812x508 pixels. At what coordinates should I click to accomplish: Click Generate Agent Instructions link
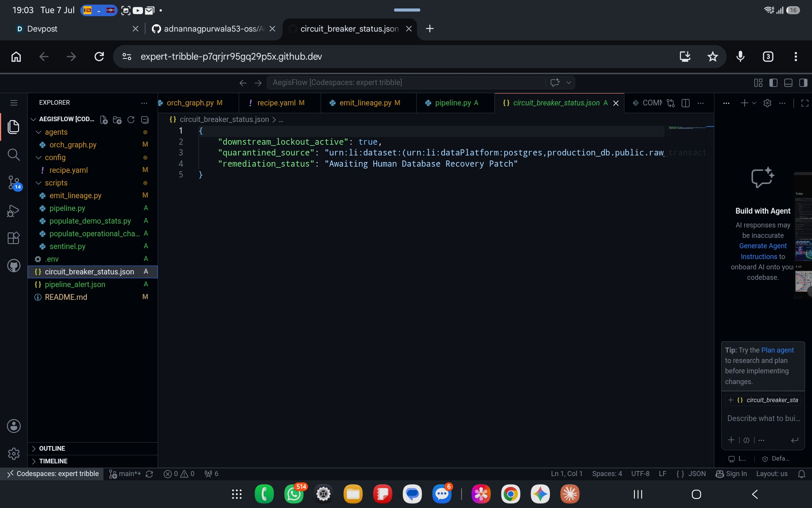point(763,251)
